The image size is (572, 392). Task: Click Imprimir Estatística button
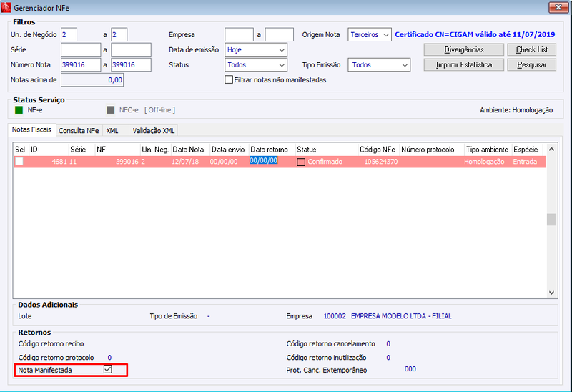click(463, 64)
